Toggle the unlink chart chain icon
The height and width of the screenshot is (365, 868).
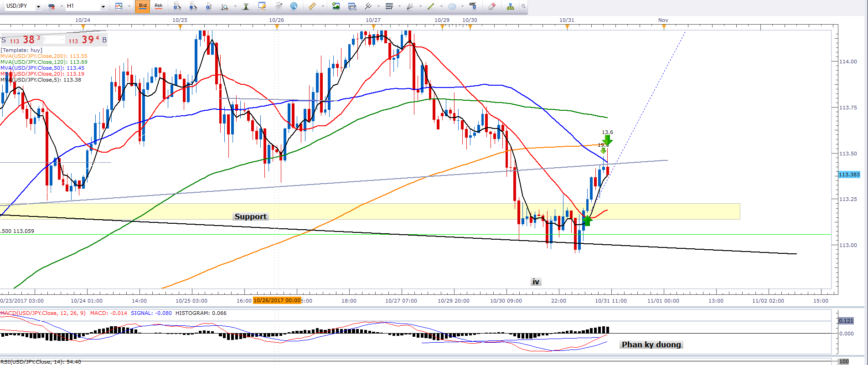[x=52, y=6]
